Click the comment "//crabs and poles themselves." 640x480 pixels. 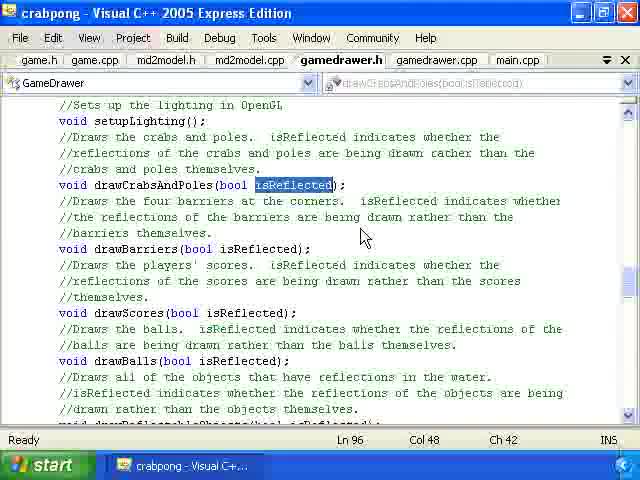point(159,169)
